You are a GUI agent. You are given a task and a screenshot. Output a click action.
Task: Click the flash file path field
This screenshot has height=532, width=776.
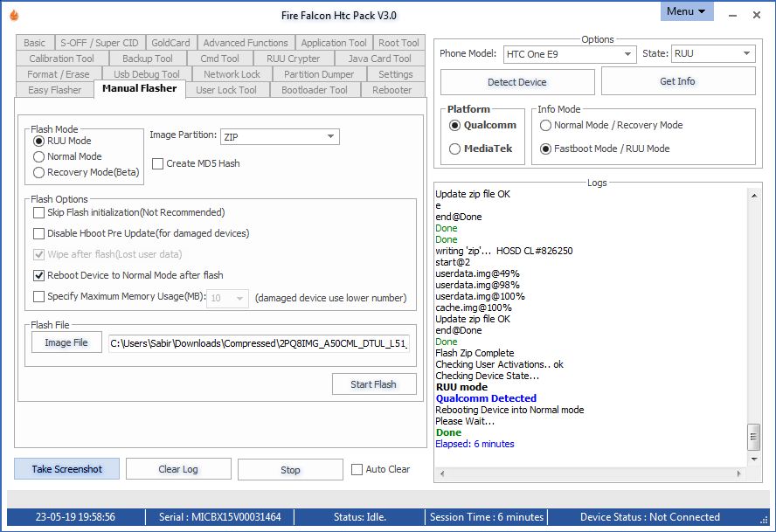tap(259, 343)
